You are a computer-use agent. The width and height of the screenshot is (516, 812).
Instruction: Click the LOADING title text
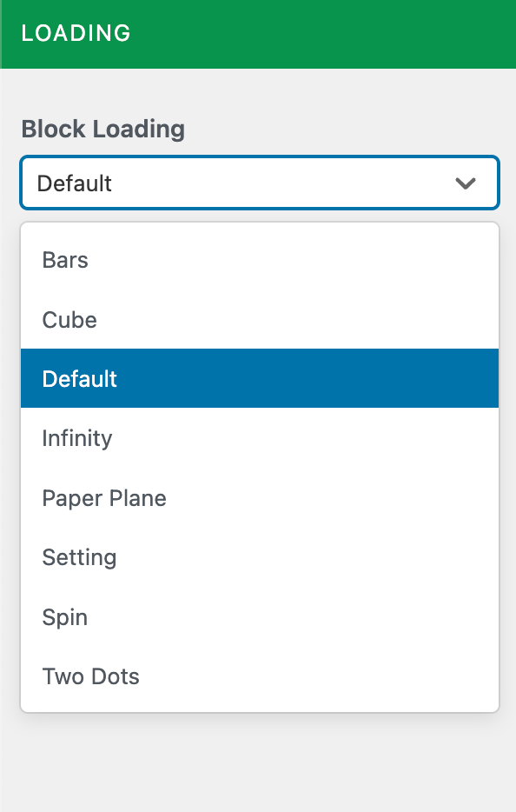pyautogui.click(x=76, y=33)
